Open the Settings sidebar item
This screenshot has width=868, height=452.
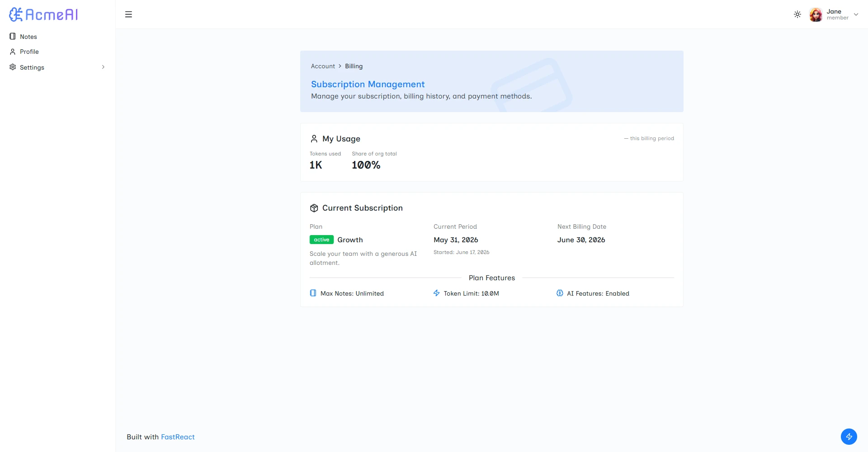58,67
